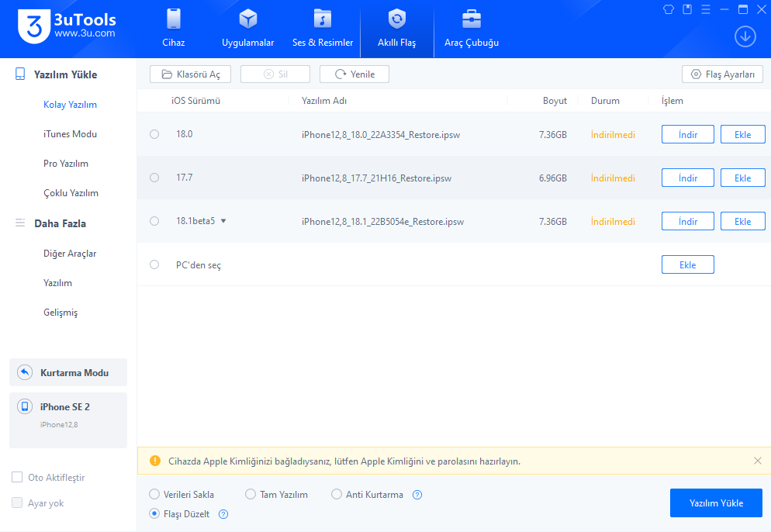Click the help icon beside Anti Kurtarma
Image resolution: width=771 pixels, height=532 pixels.
tap(417, 495)
